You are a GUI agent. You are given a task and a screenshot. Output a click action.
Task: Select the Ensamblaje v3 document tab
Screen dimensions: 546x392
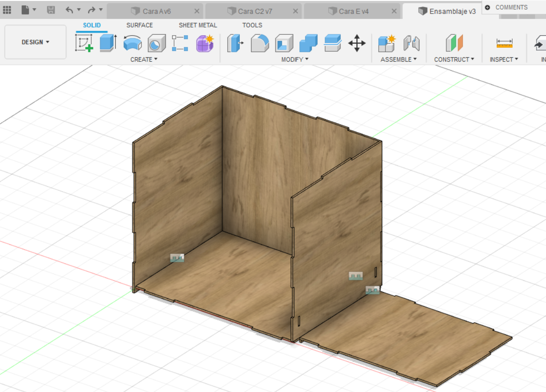tap(446, 11)
